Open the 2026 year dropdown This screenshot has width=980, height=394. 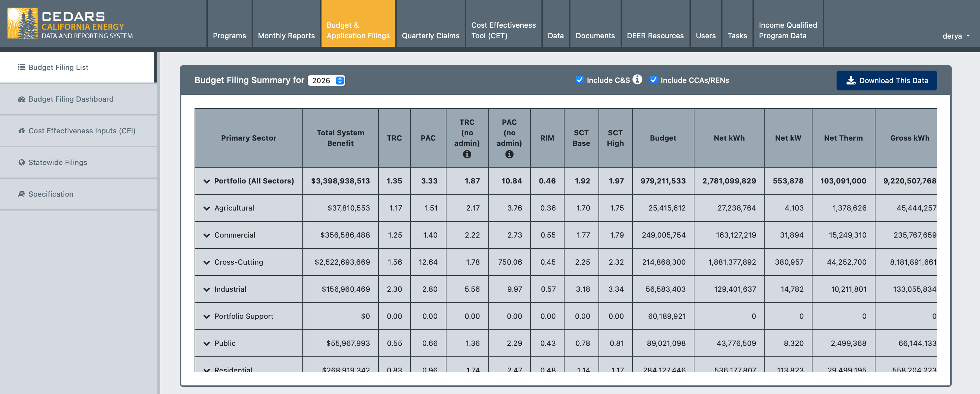[326, 80]
